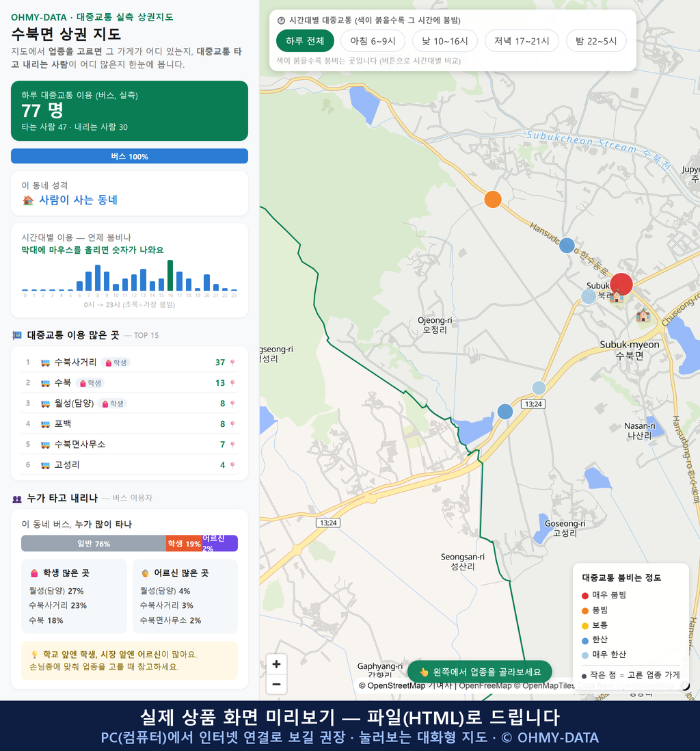Viewport: 700px width, 751px height.
Task: Click the house icon beside 사람이 사는 동네
Action: (x=28, y=200)
